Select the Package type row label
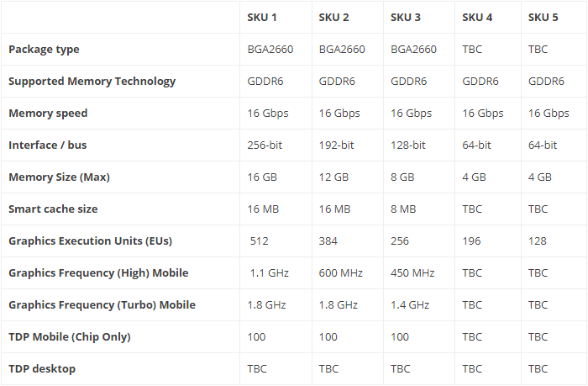Viewport: 588px width, 386px height. 44,50
